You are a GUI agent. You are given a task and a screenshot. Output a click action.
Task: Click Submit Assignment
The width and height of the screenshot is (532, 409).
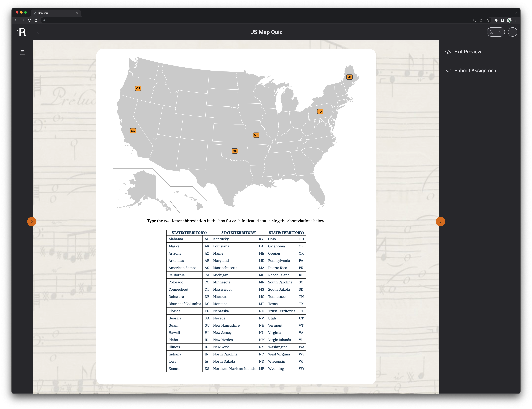point(476,71)
